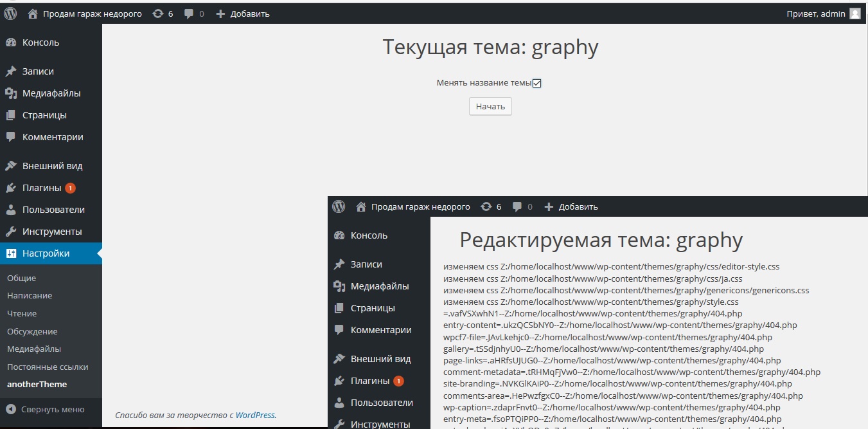Screen dimensions: 868x429
Task: Click log line starting site-branding=
Action: click(617, 384)
